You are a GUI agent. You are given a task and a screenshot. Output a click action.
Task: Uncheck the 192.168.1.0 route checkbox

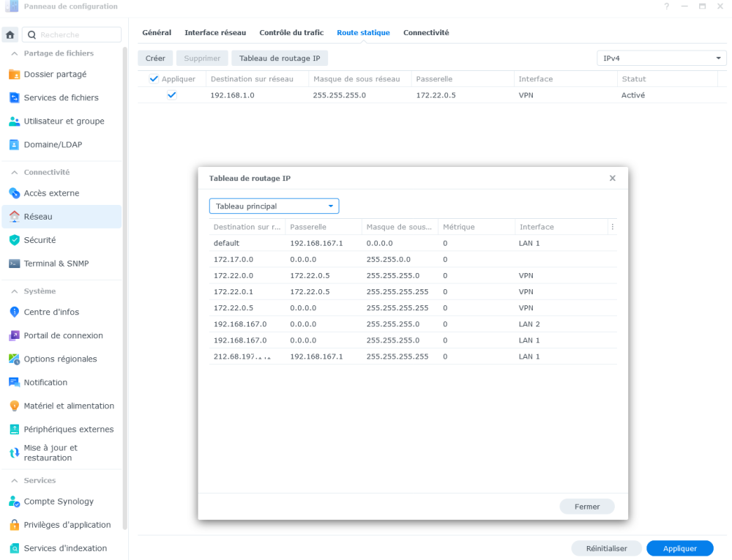pos(171,95)
